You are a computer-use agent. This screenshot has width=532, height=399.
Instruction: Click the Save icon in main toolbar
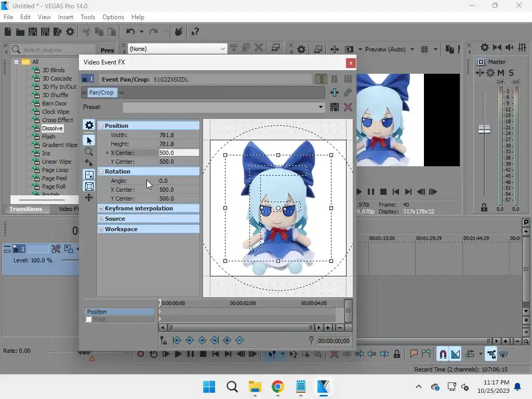(x=33, y=32)
